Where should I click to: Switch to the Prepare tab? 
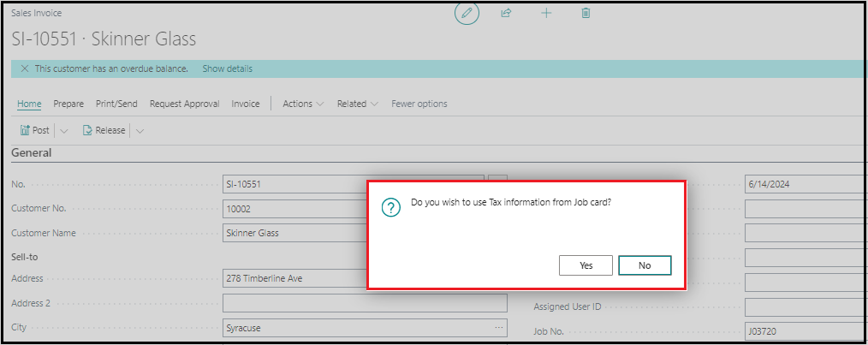click(x=68, y=104)
